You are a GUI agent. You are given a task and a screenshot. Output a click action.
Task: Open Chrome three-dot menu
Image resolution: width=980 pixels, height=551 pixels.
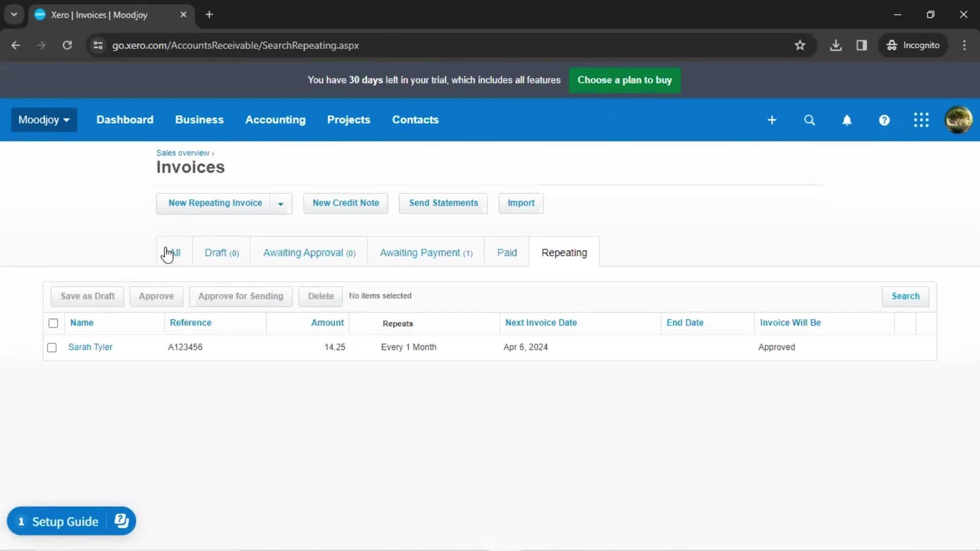964,45
